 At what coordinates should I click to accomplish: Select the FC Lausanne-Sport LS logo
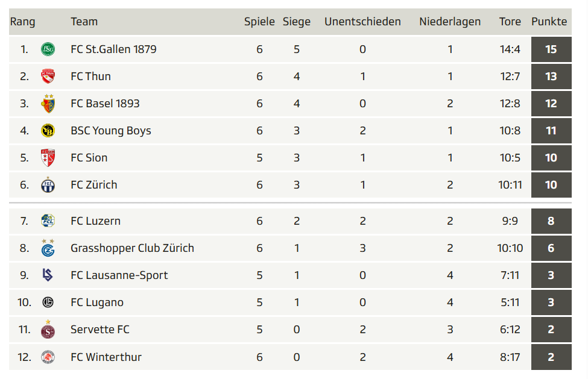pos(47,275)
